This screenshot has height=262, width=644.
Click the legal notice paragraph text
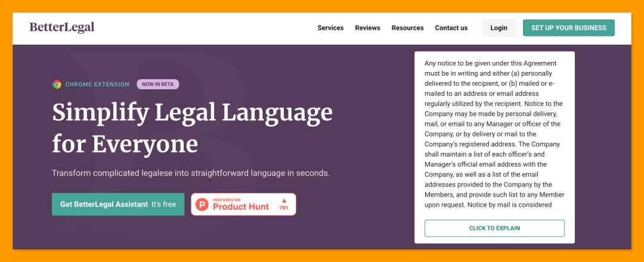pos(494,134)
